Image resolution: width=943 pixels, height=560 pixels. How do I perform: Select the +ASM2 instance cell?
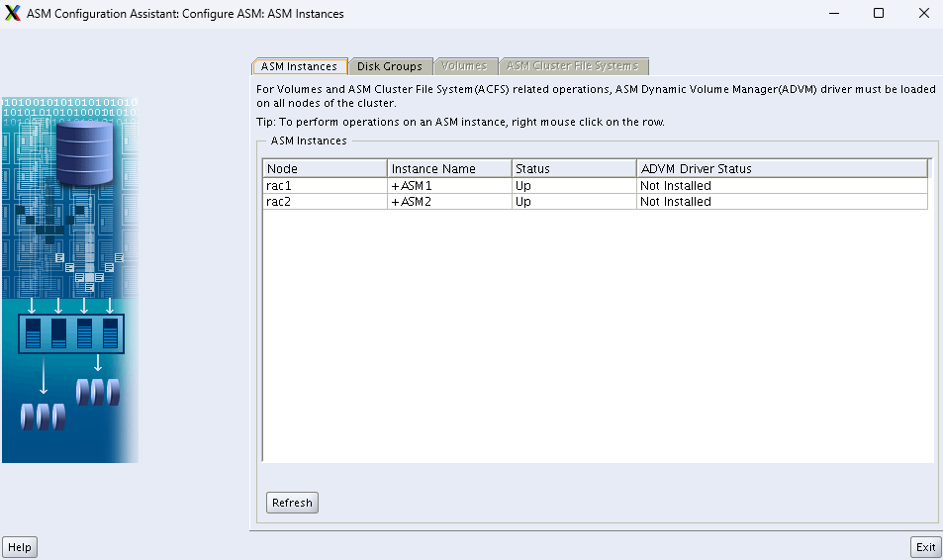click(449, 202)
